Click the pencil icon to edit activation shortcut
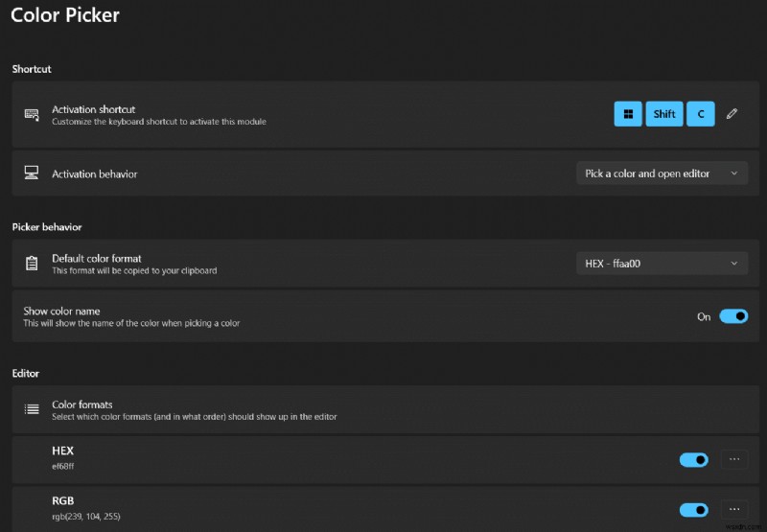The height and width of the screenshot is (532, 767). [732, 114]
